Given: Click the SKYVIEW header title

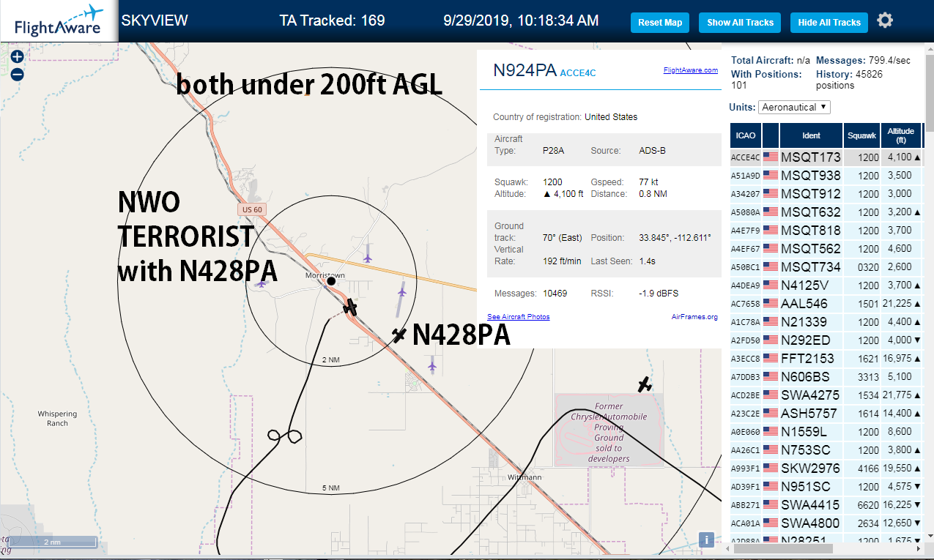Looking at the screenshot, I should tap(155, 20).
